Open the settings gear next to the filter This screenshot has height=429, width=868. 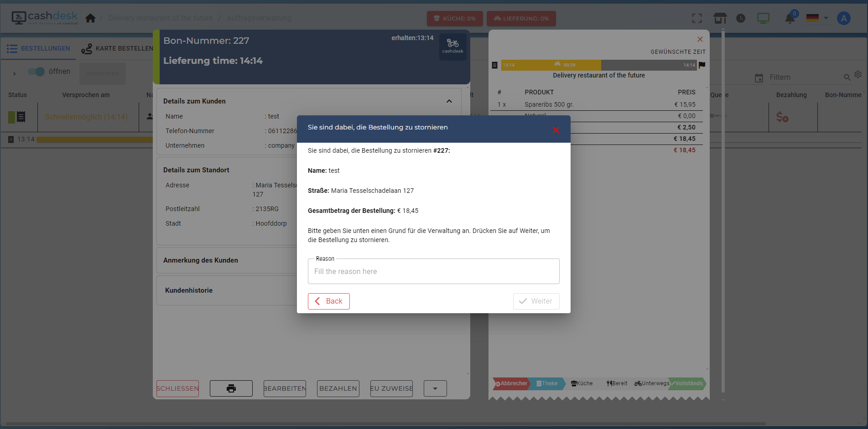(858, 74)
